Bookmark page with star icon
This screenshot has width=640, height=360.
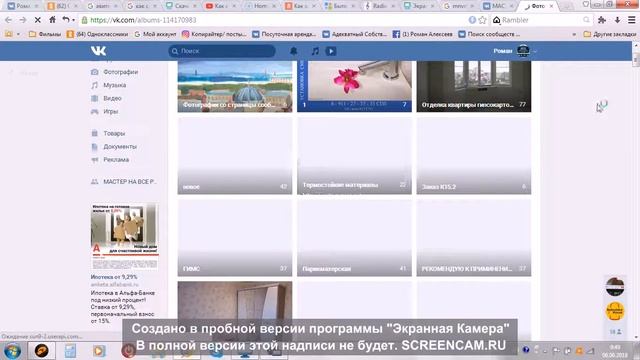coord(482,20)
